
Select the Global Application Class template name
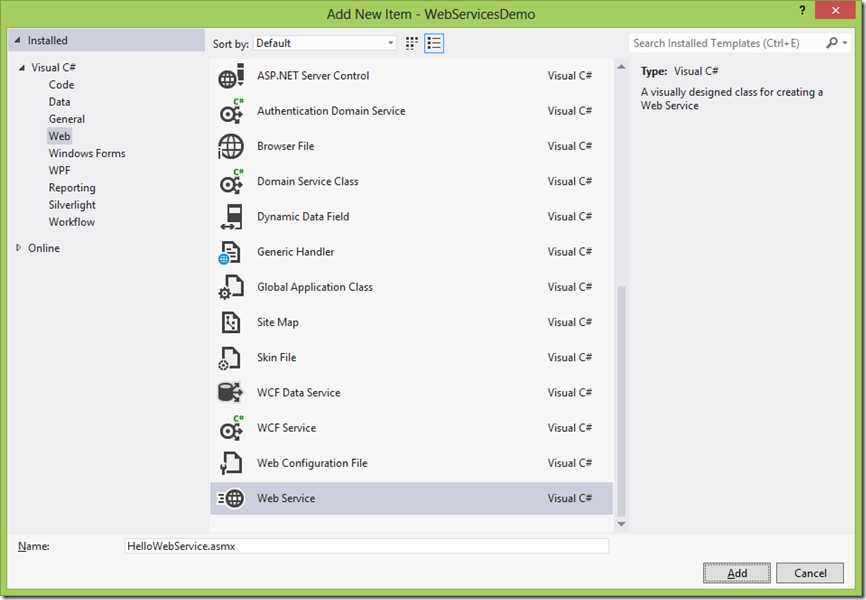pyautogui.click(x=315, y=287)
